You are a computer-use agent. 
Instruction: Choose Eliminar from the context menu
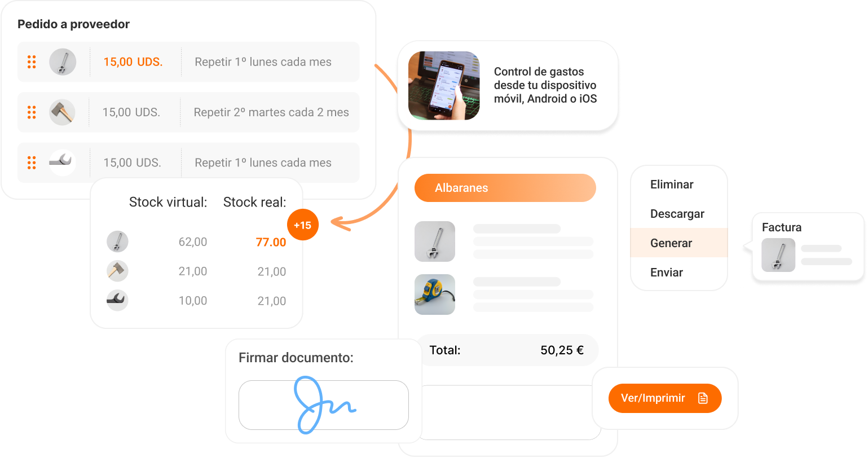(x=672, y=184)
